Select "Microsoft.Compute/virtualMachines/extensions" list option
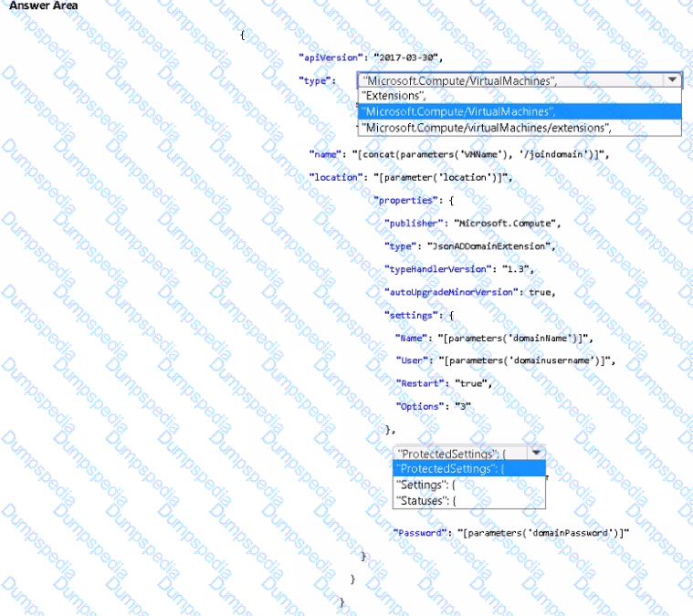Screen dimensions: 693x616 (486, 128)
